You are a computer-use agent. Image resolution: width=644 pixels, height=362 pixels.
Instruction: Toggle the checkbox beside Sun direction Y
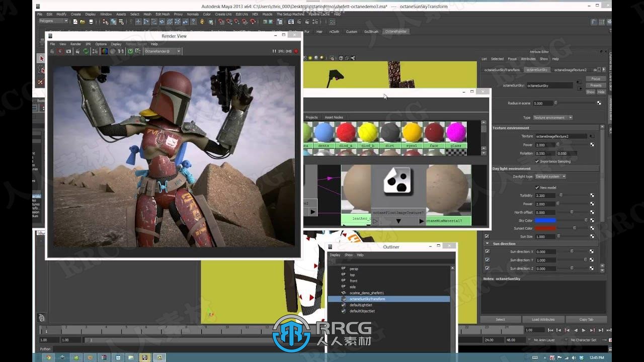tap(487, 260)
